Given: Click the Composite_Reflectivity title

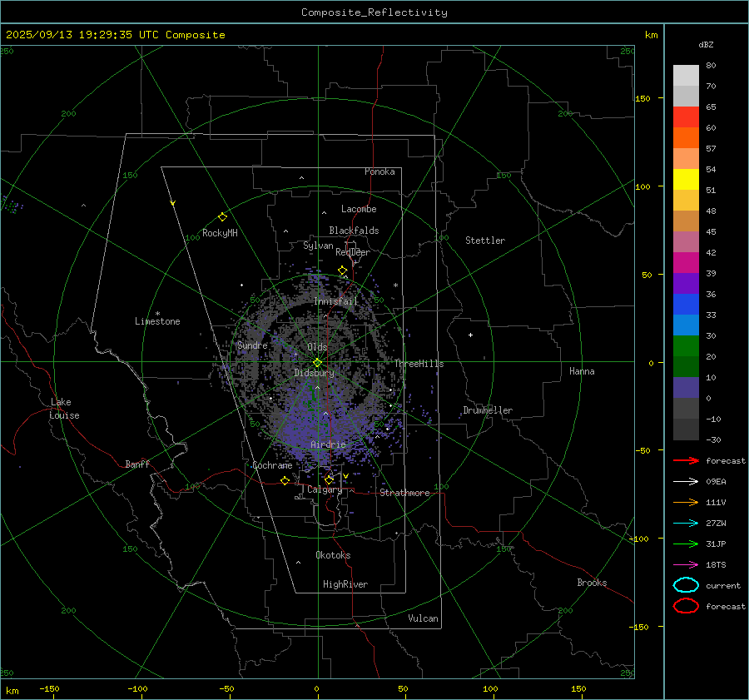Looking at the screenshot, I should (374, 12).
